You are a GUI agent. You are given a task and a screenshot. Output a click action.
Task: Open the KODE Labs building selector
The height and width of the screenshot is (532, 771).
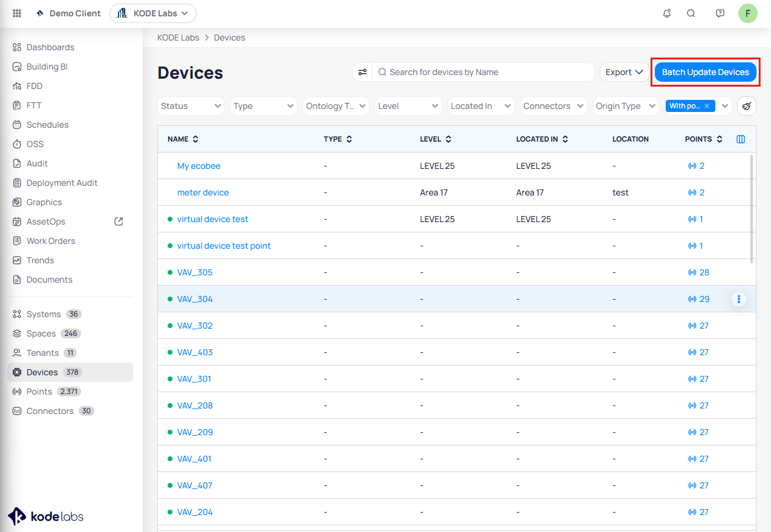point(153,13)
